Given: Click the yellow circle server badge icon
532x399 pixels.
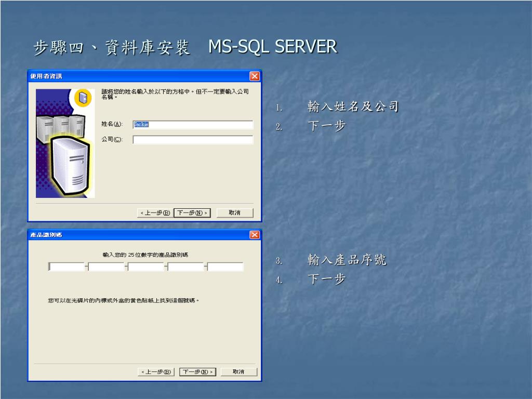Looking at the screenshot, I should [x=83, y=98].
